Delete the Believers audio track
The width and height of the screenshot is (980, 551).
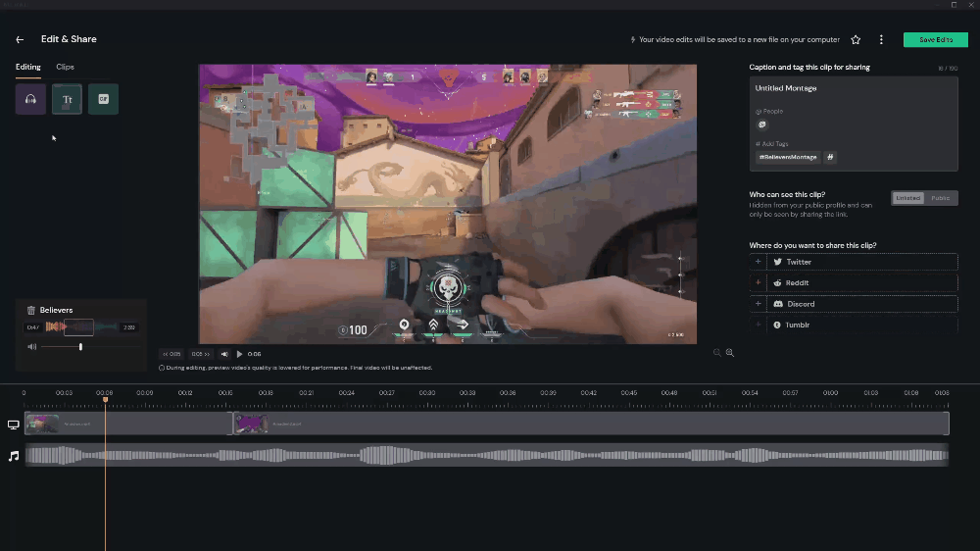30,310
